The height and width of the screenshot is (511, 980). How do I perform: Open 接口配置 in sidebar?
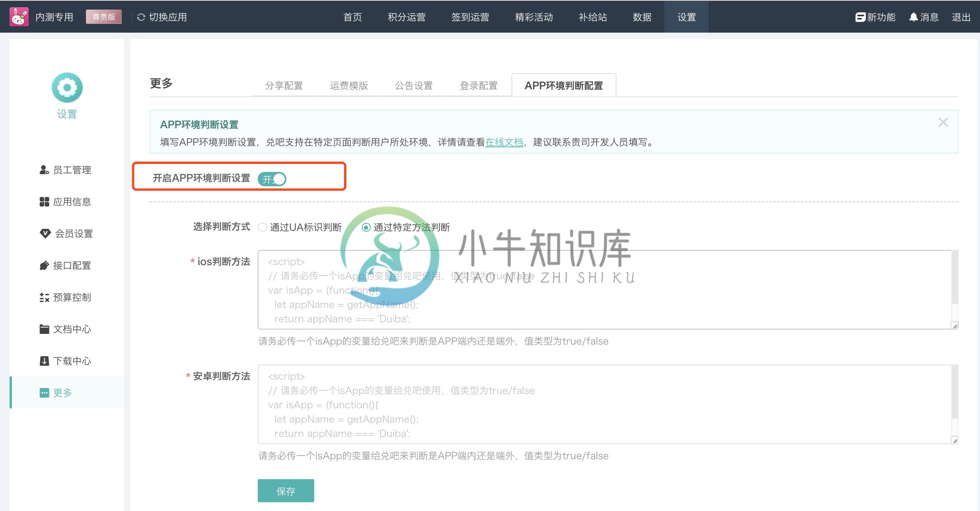[72, 265]
